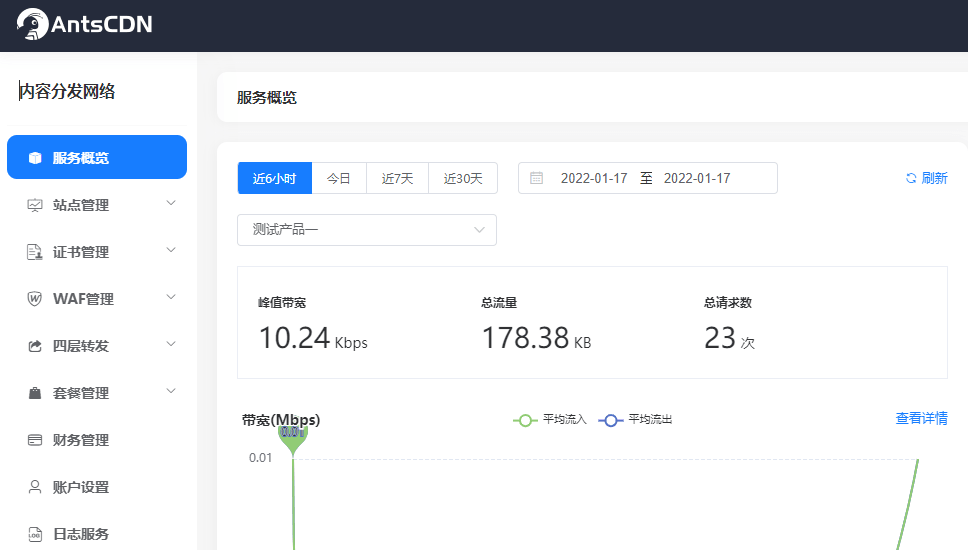Screen dimensions: 968x550
Task: Expand the WAF管理 submenu chevron
Action: tap(171, 298)
